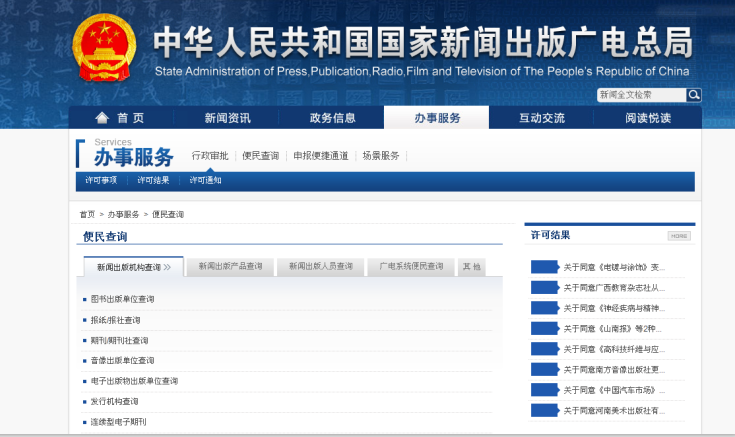
Task: Click the search magnifier icon
Action: (x=694, y=95)
